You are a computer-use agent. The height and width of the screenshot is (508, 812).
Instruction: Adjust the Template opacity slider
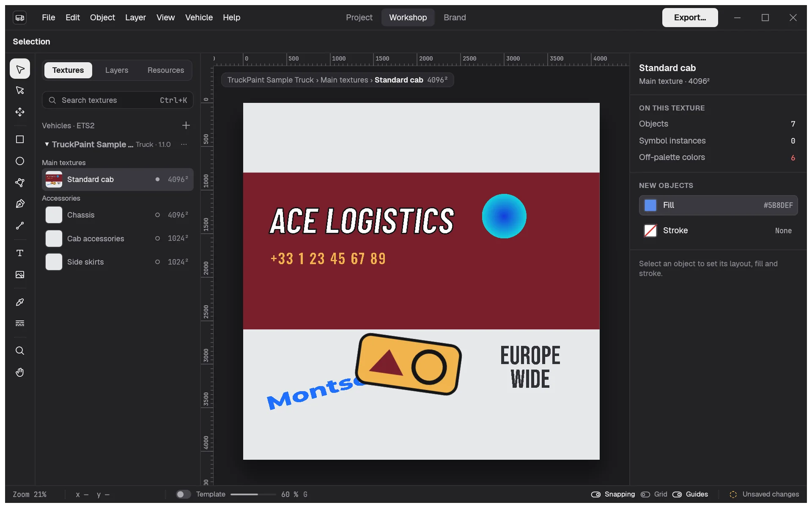tap(253, 494)
